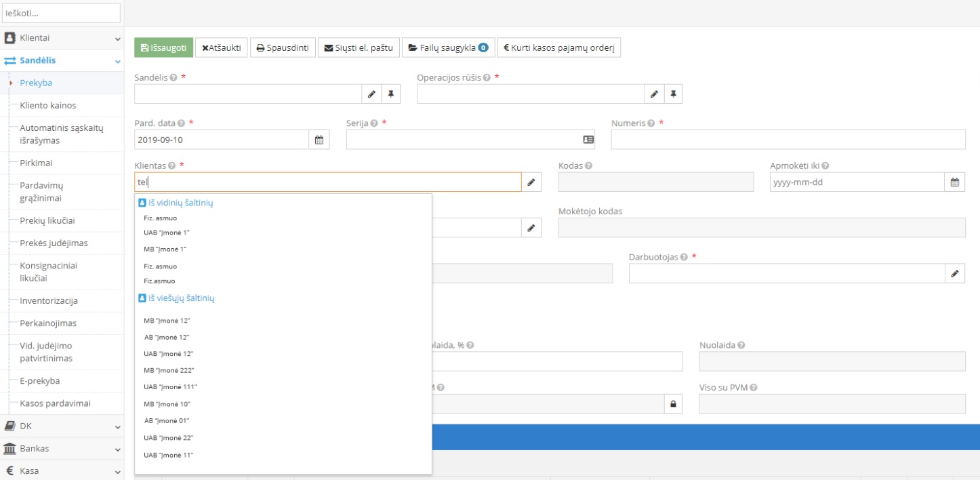Click the pencil icon beside Operacijos rūšis
980x480 pixels.
[654, 94]
